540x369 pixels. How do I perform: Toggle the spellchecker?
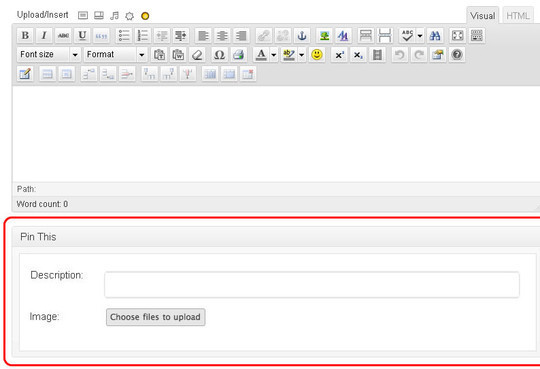point(407,35)
